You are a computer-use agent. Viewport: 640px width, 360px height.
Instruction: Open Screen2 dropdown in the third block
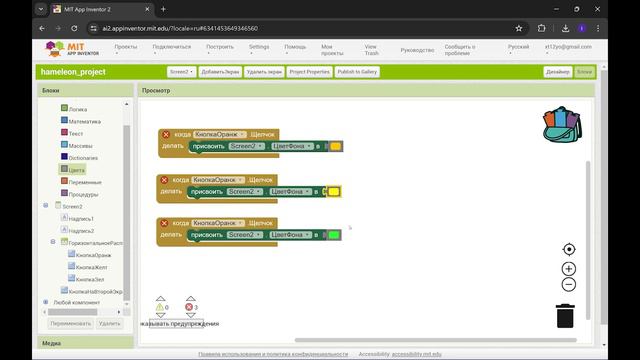click(x=244, y=235)
